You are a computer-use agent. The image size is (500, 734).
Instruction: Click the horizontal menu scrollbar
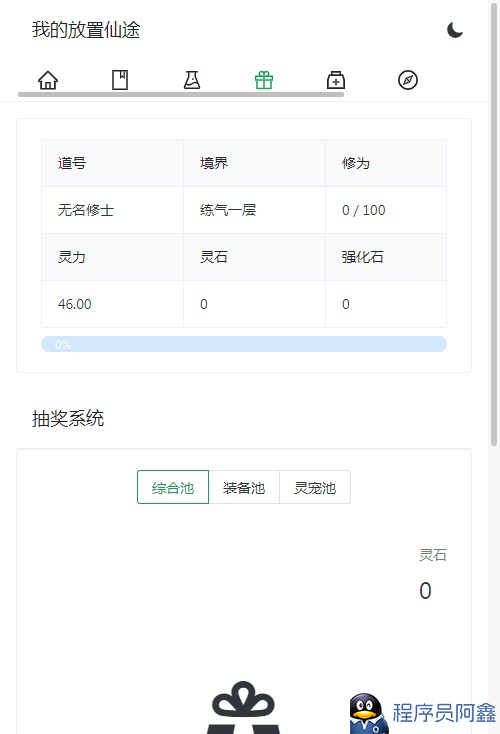pos(181,95)
